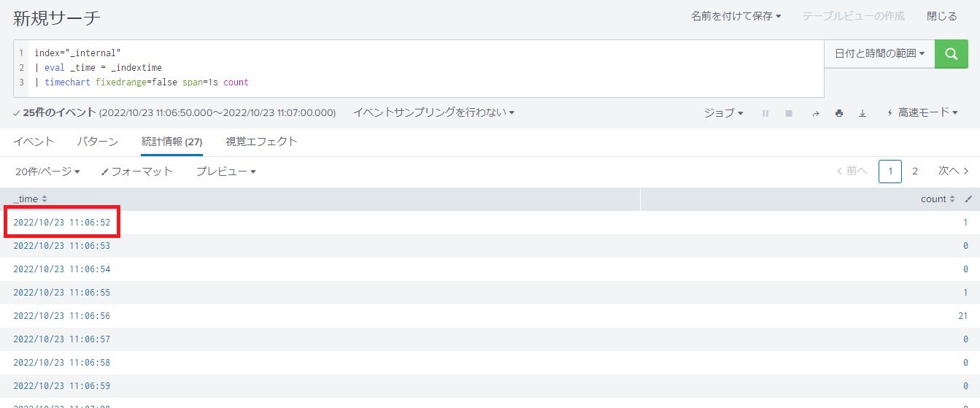Screen dimensions: 980x408
Task: Go to results page 1
Action: (x=890, y=171)
